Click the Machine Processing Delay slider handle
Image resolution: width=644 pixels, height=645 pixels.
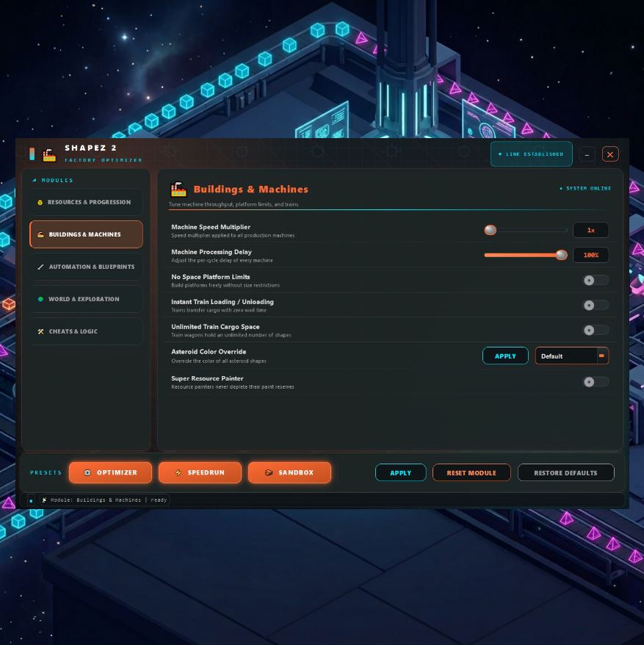[x=561, y=255]
